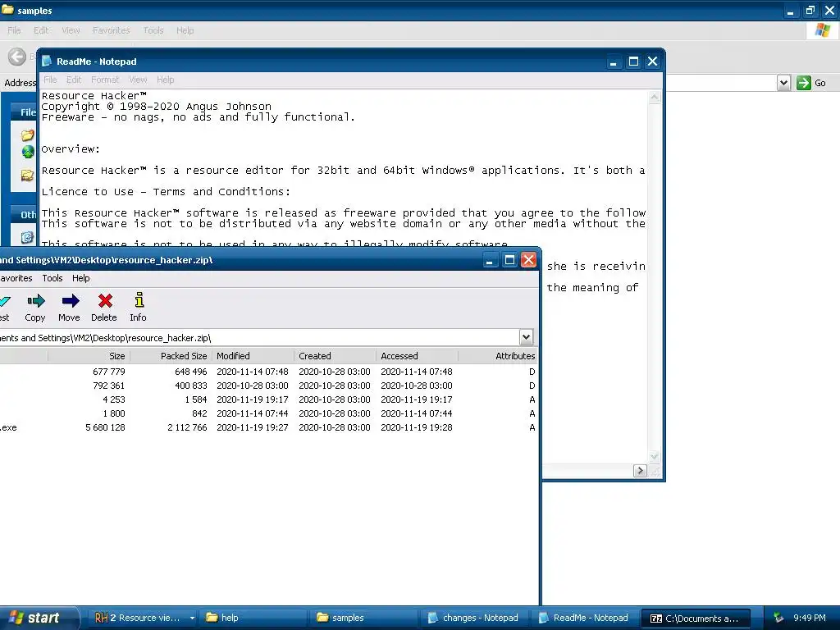The width and height of the screenshot is (840, 630).
Task: Open File menu in ReadMe Notepad
Action: point(50,80)
